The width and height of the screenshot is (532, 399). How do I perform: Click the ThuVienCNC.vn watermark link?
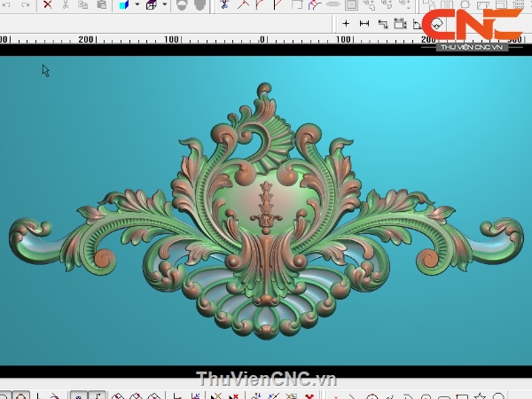(266, 379)
